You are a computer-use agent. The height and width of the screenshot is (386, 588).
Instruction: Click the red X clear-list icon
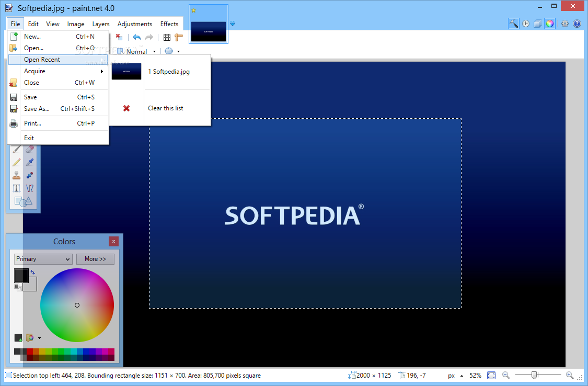coord(126,108)
